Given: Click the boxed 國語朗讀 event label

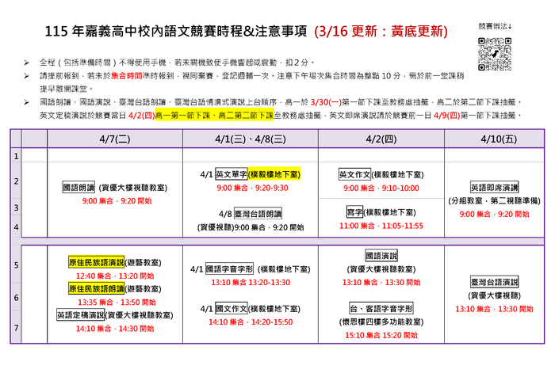Looking at the screenshot, I should (x=78, y=188).
